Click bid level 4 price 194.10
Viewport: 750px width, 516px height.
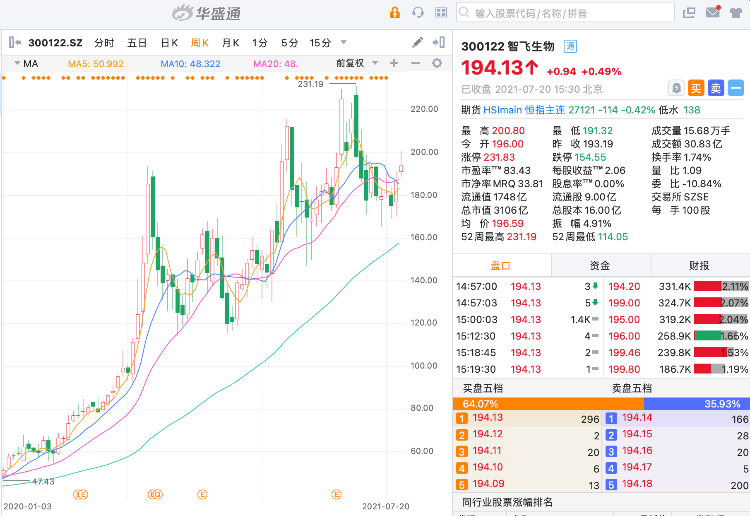tap(488, 467)
